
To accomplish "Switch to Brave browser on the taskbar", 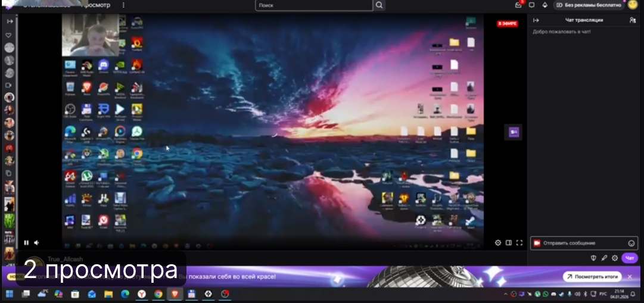I will pos(175,294).
